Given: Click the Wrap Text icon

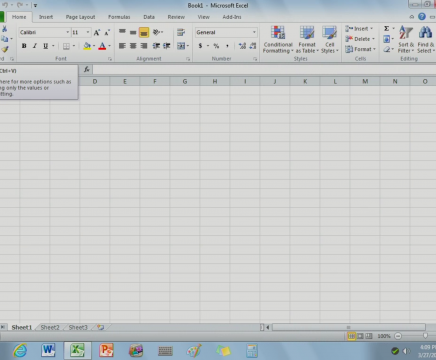Looking at the screenshot, I should point(181,32).
